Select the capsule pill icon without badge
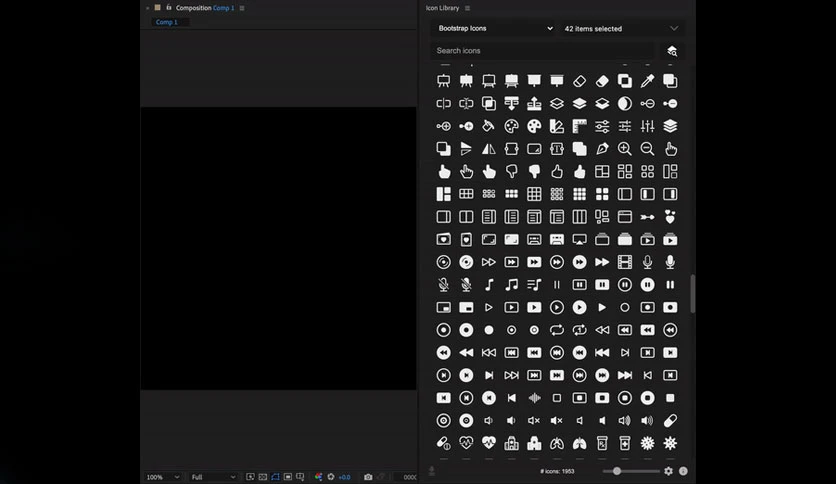Viewport: 836px width, 484px height. point(670,421)
